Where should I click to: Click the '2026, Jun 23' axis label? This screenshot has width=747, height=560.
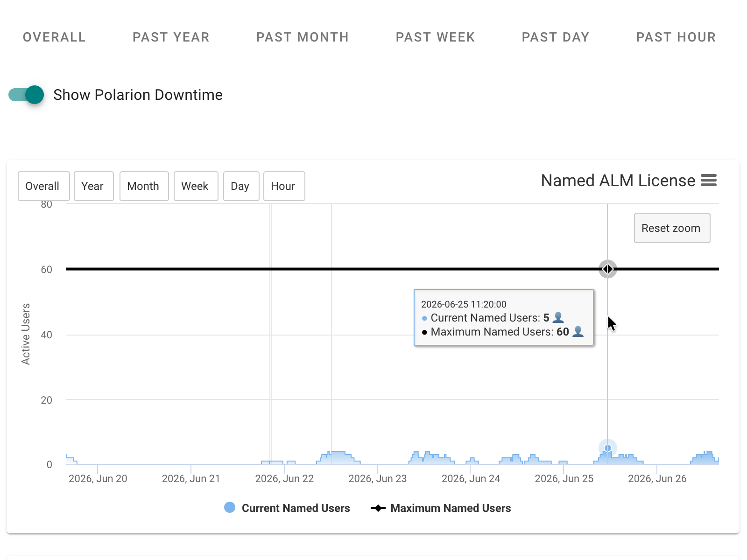pos(378,479)
